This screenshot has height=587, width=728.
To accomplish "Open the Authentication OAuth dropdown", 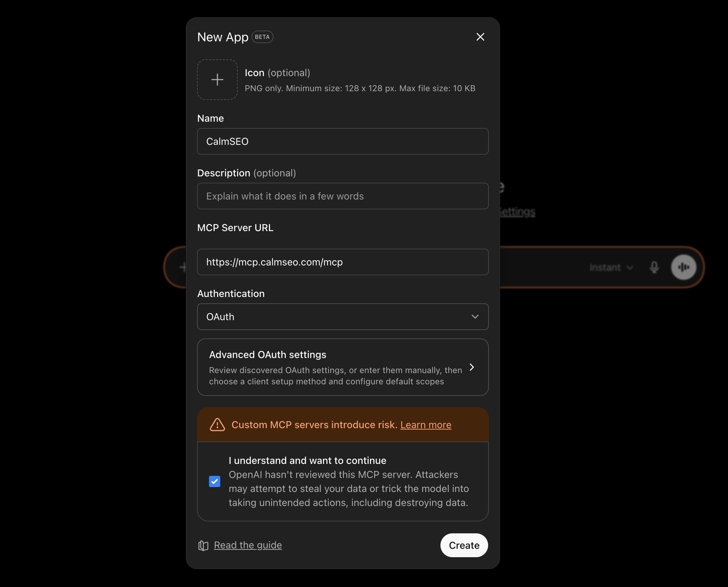I will 343,317.
